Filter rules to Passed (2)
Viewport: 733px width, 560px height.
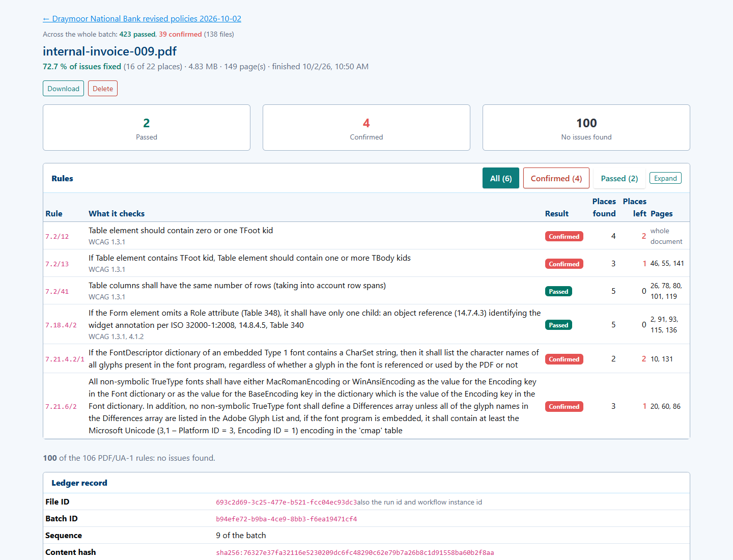(619, 178)
